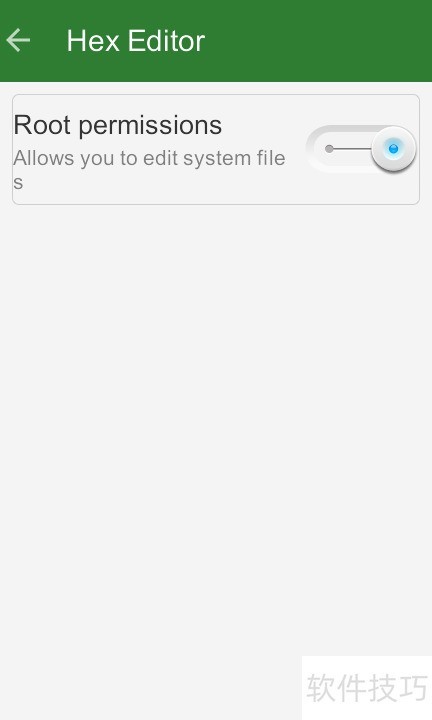Viewport: 432px width, 720px height.
Task: Tap the word "Root" in the setting title
Action: (x=42, y=125)
